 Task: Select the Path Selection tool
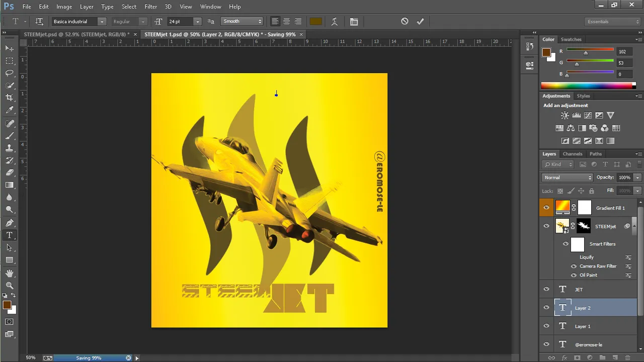(x=10, y=247)
